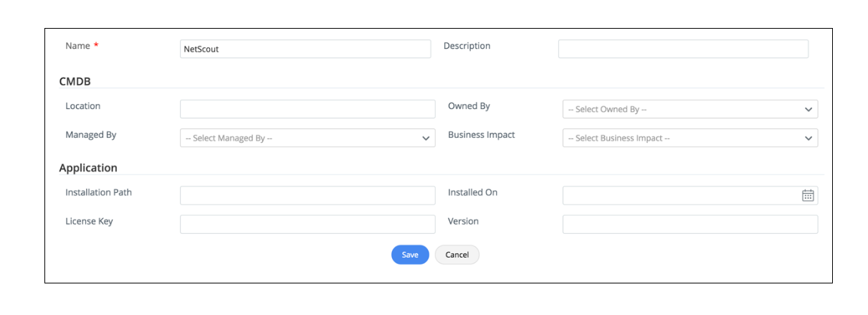
Task: Select the Location input field
Action: click(307, 109)
